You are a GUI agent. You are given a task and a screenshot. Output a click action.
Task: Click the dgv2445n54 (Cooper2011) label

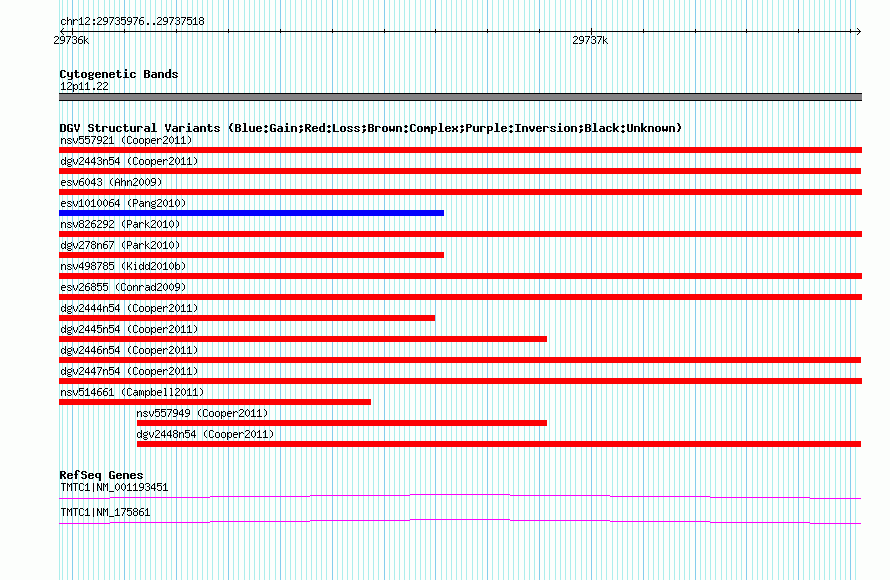pos(129,329)
